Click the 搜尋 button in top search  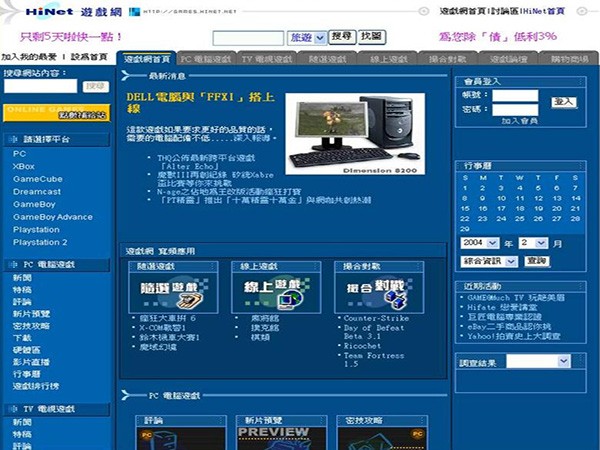click(342, 37)
